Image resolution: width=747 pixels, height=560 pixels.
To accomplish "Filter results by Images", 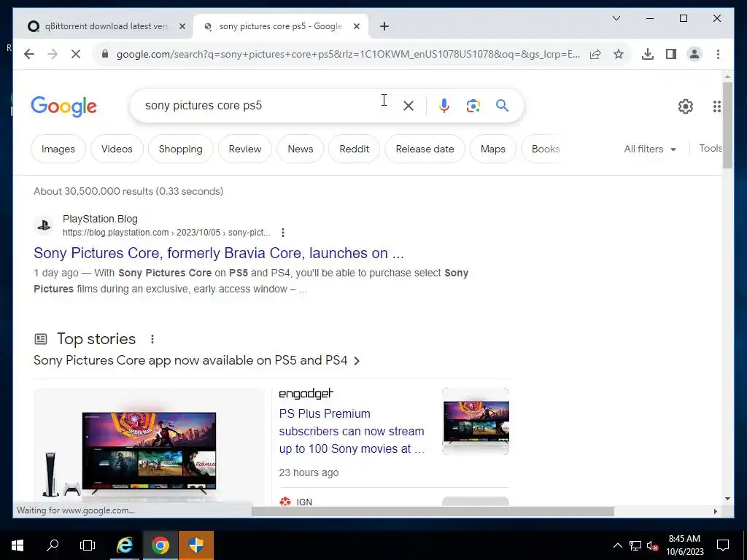I will coord(58,149).
